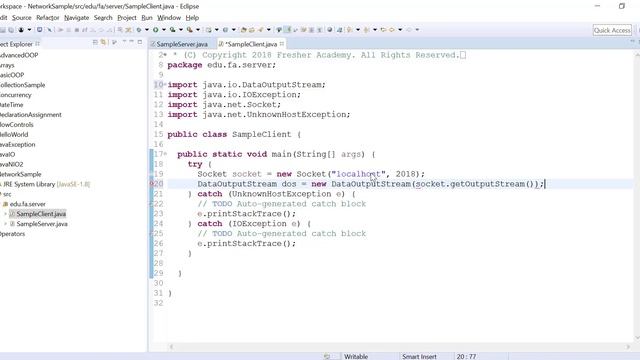Open the Window menu
This screenshot has height=360, width=640.
coord(169,18)
